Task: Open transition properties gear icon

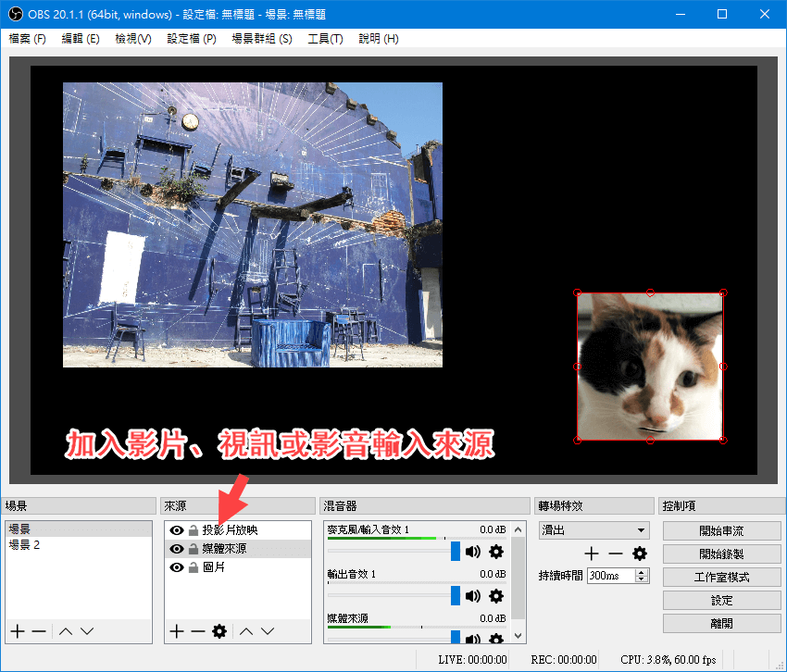Action: click(x=640, y=554)
